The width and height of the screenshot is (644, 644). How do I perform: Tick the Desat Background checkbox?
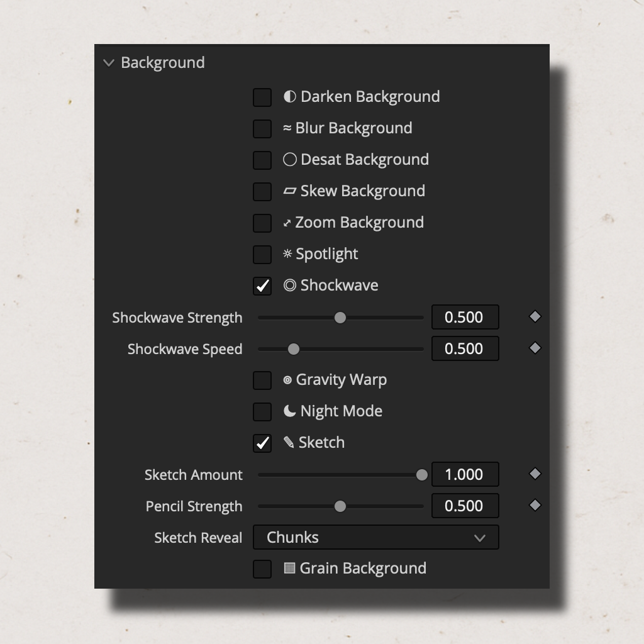tap(262, 160)
